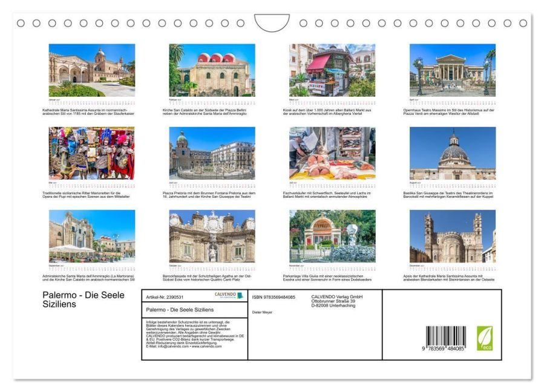Select the "Artikel-Nr. 2390531" text
This screenshot has width=544, height=392.
click(165, 297)
